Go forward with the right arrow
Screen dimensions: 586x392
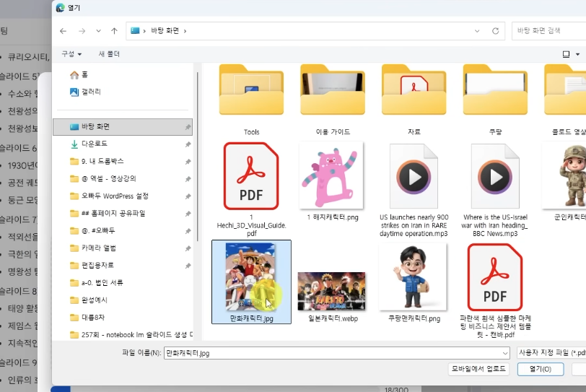click(x=82, y=31)
